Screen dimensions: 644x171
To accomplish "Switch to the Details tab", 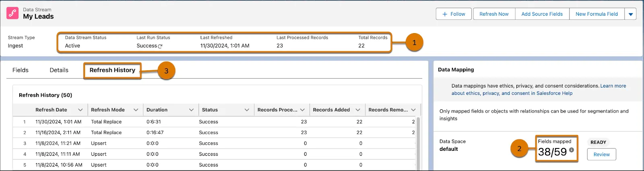I will coord(59,70).
